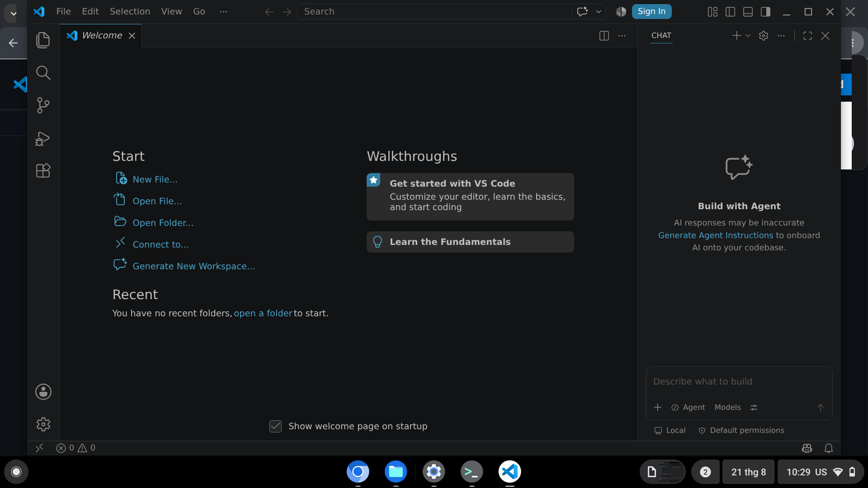The image size is (868, 488).
Task: Open Files app from the shelf
Action: (x=396, y=472)
